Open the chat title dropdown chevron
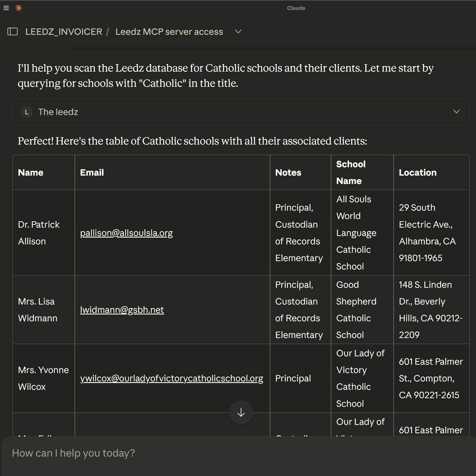Screen dimensions: 476x476 238,32
